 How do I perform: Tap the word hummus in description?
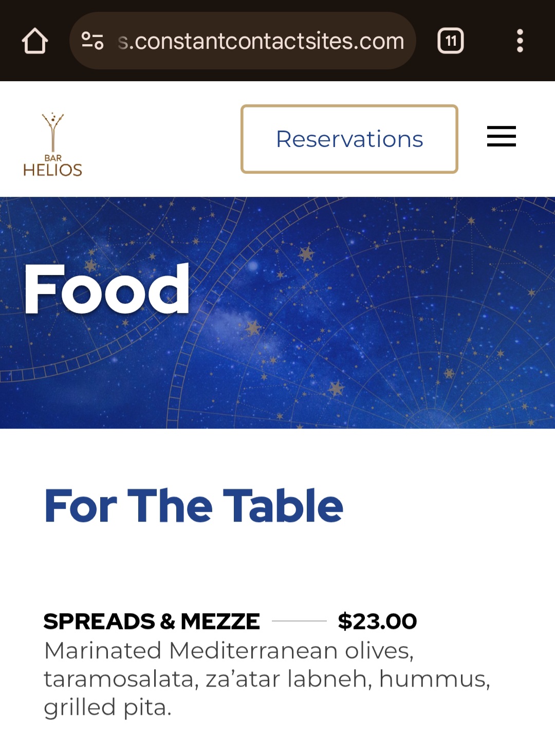coord(433,679)
